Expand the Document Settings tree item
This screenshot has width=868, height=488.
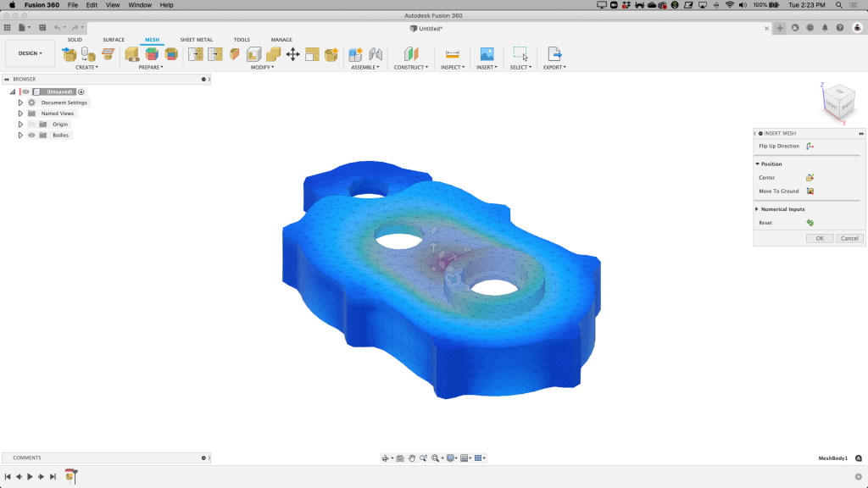[20, 103]
